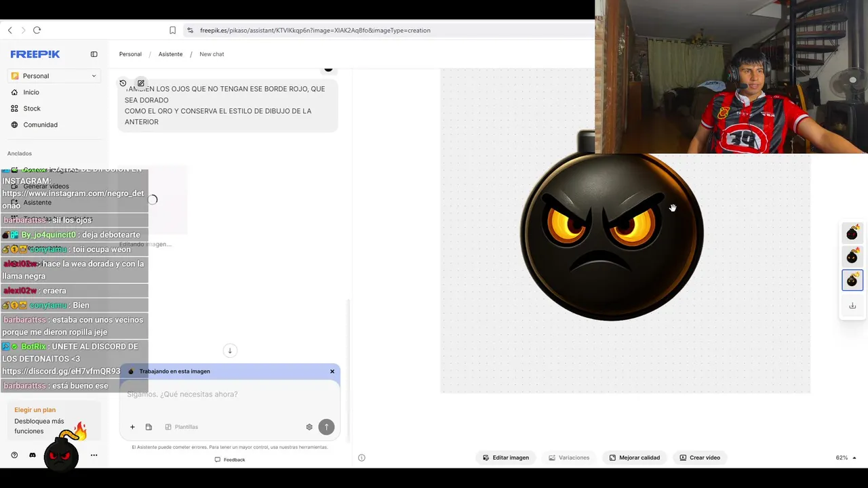Open Discord icon in sidebar footer

(33, 455)
